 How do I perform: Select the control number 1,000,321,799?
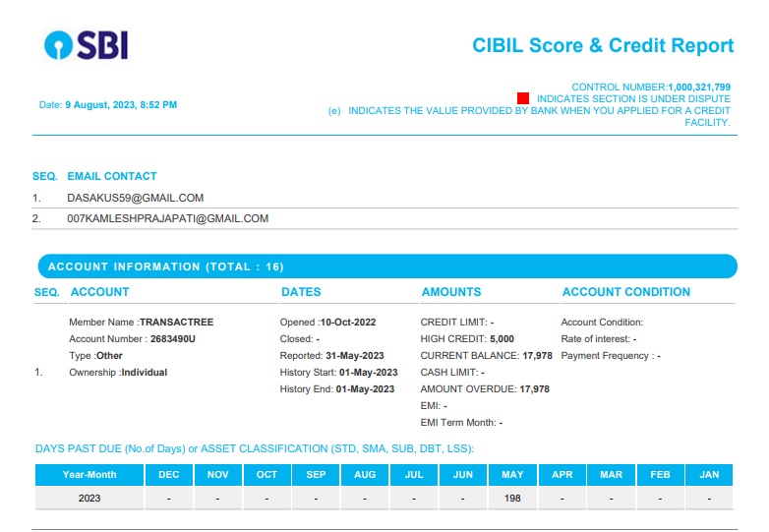pos(698,87)
